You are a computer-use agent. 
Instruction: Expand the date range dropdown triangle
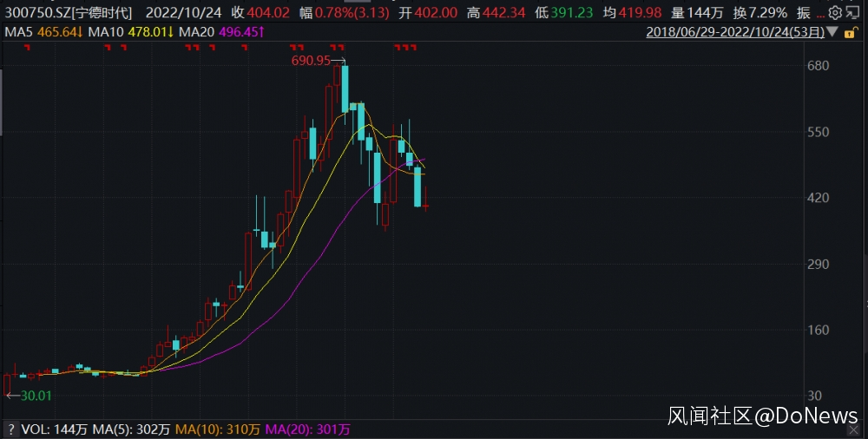pyautogui.click(x=832, y=32)
